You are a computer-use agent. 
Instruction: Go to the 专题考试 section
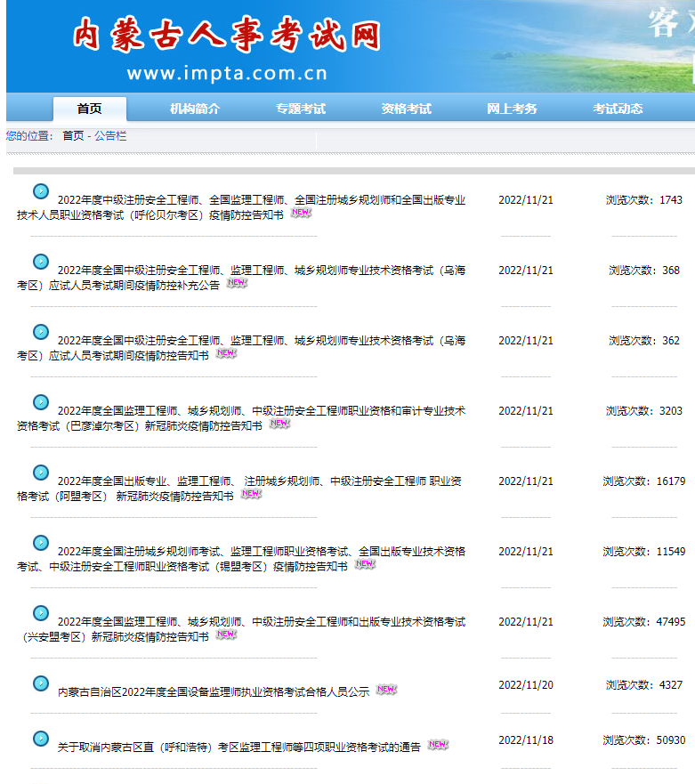[301, 109]
